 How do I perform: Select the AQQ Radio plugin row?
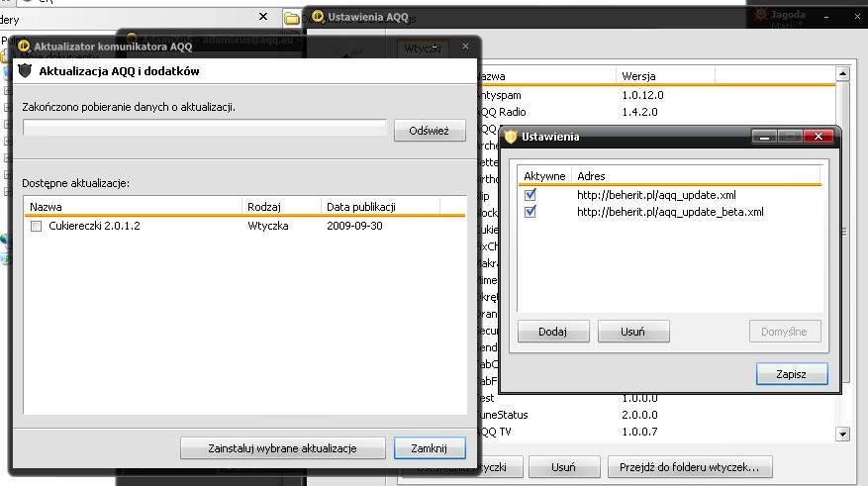656,112
